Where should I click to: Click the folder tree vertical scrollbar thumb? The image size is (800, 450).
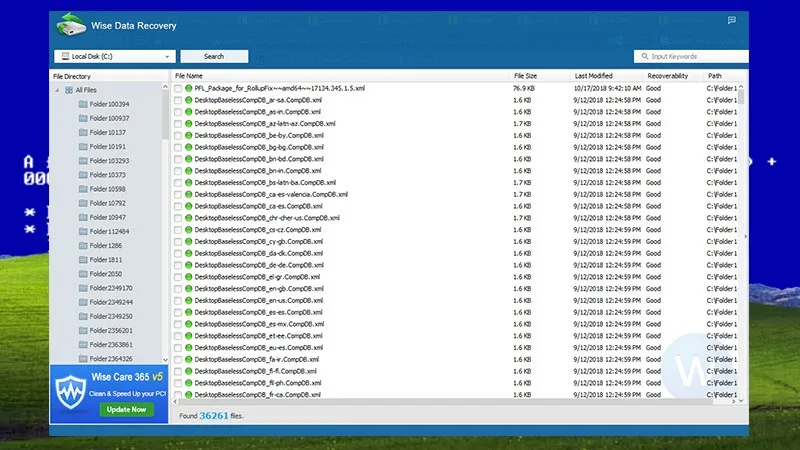[165, 116]
